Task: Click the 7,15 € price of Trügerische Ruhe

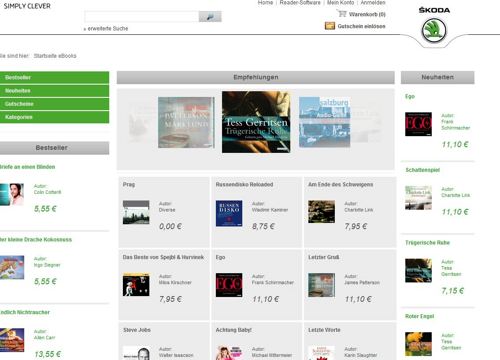Action: 452,291
